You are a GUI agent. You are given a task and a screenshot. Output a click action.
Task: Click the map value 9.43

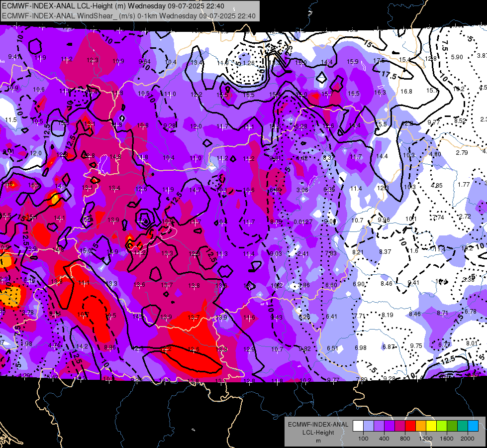click(x=277, y=318)
